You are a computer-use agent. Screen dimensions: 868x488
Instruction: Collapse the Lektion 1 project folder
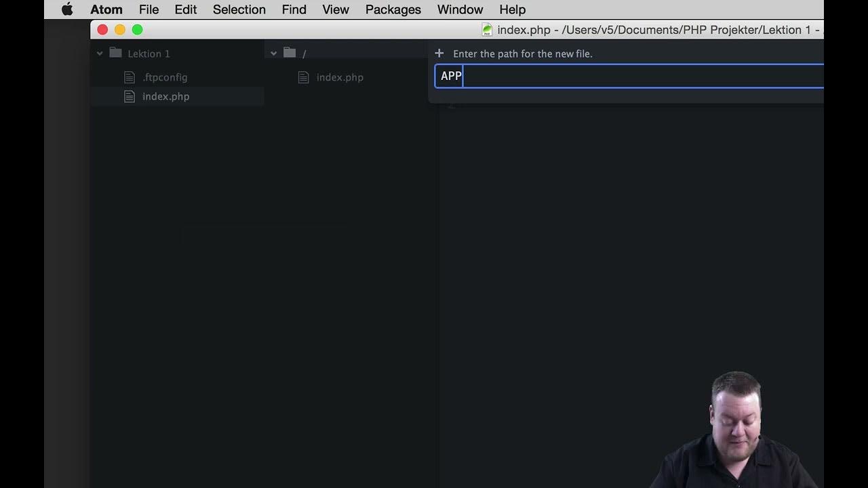100,54
